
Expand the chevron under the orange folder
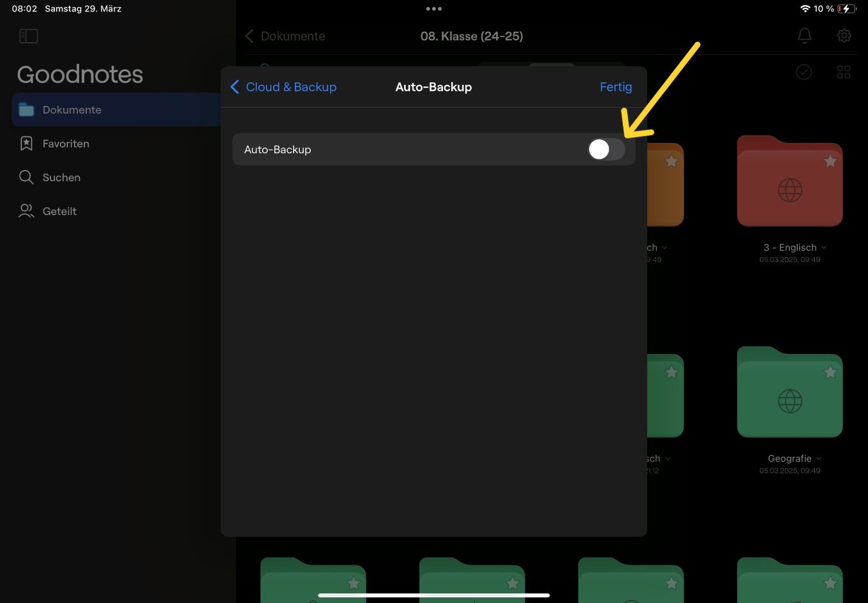click(x=665, y=248)
